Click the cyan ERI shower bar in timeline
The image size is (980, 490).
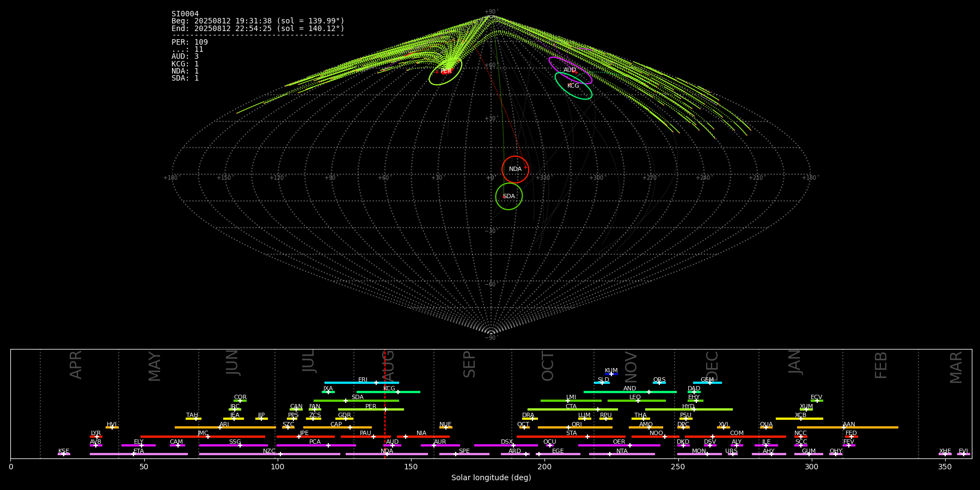pyautogui.click(x=362, y=383)
